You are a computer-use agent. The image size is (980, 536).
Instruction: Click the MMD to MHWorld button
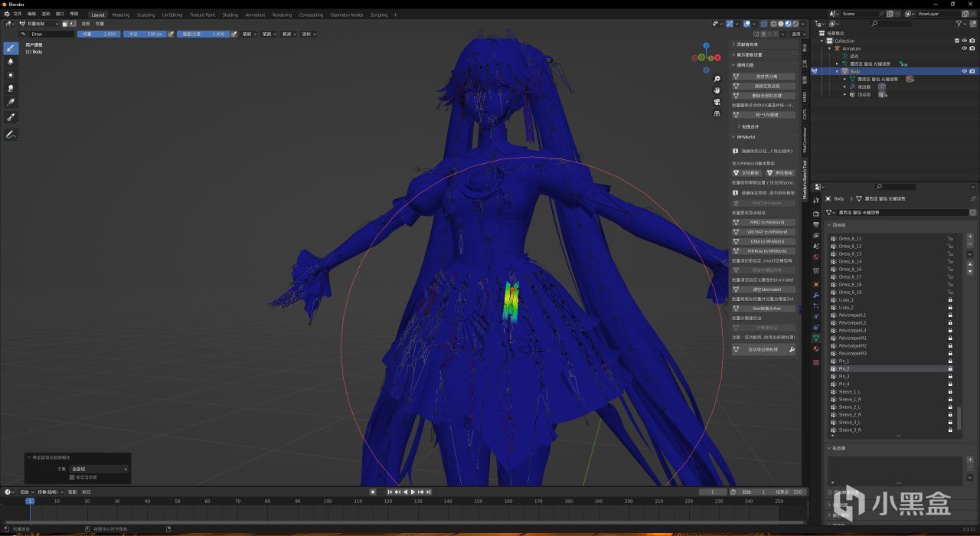coord(766,222)
